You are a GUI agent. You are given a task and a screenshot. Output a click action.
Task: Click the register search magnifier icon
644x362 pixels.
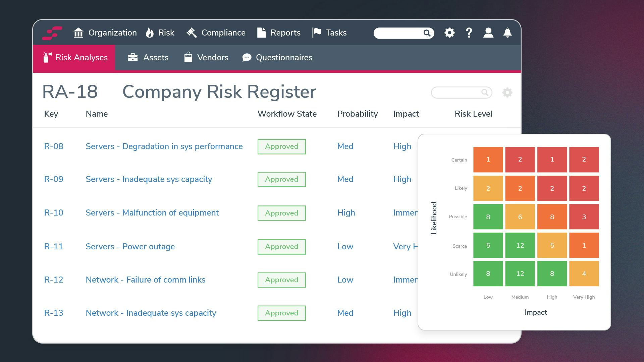(x=485, y=93)
